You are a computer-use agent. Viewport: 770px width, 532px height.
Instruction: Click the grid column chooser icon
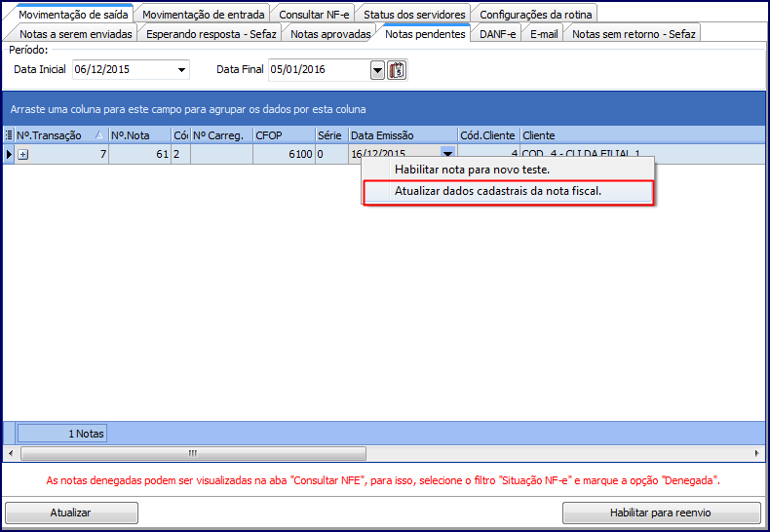click(x=9, y=135)
